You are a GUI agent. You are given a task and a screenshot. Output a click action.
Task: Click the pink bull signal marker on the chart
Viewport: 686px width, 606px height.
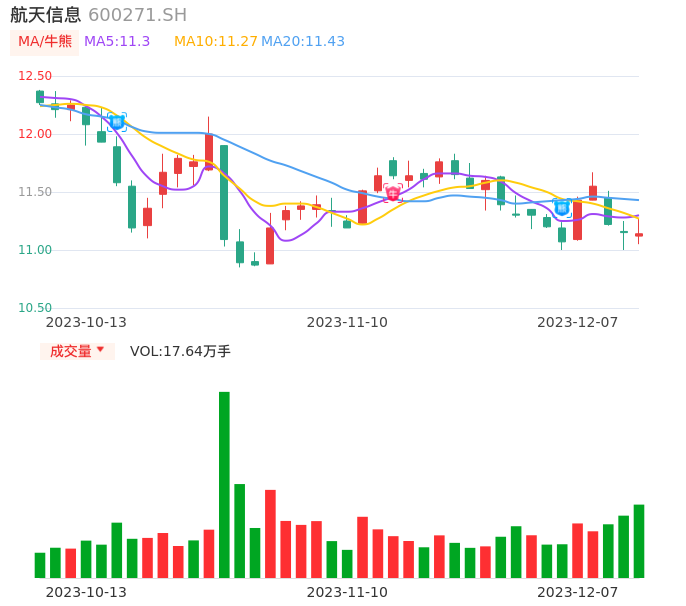393,192
